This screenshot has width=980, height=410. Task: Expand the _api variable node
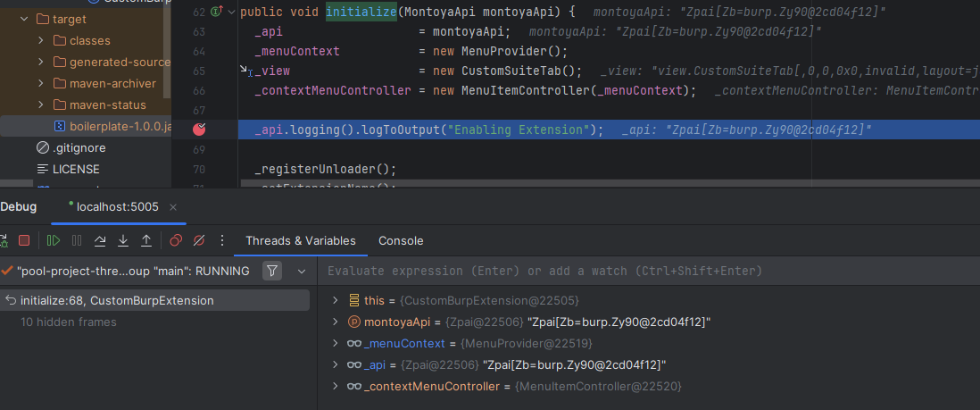(336, 364)
